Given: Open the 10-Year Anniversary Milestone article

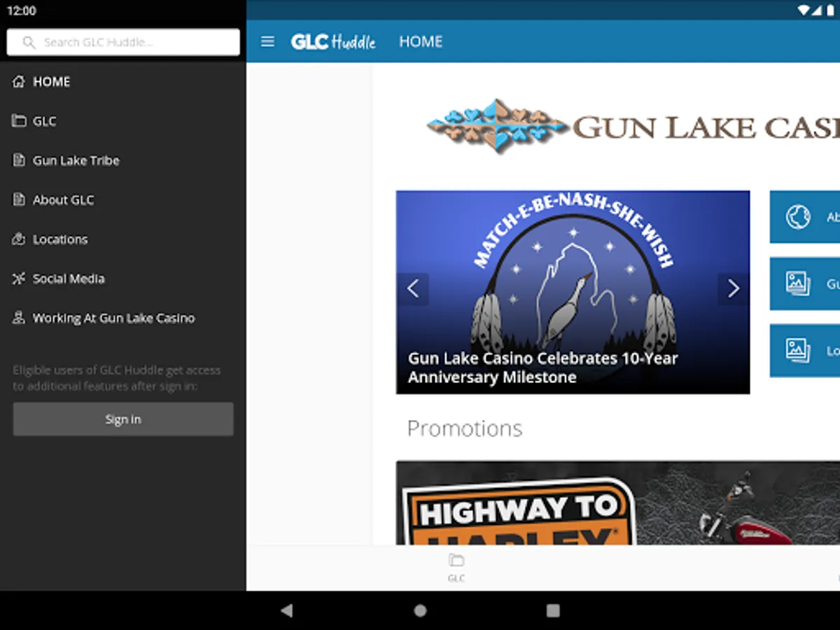Looking at the screenshot, I should 542,367.
